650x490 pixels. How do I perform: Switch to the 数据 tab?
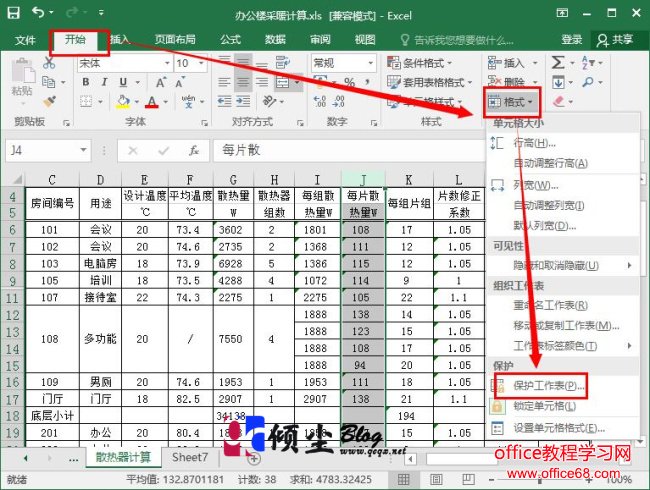[275, 40]
